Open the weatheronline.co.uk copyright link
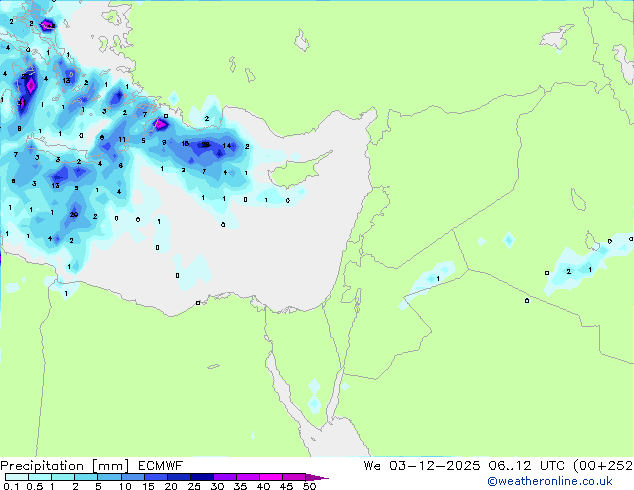Image resolution: width=634 pixels, height=490 pixels. [550, 481]
